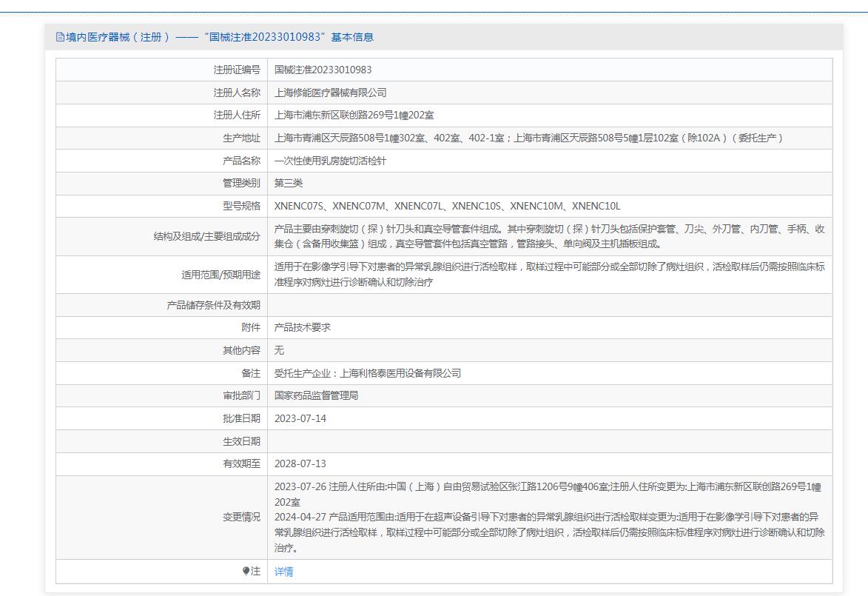The width and height of the screenshot is (868, 596).
Task: Click the lightbulb icon beside 注
Action: (x=246, y=572)
